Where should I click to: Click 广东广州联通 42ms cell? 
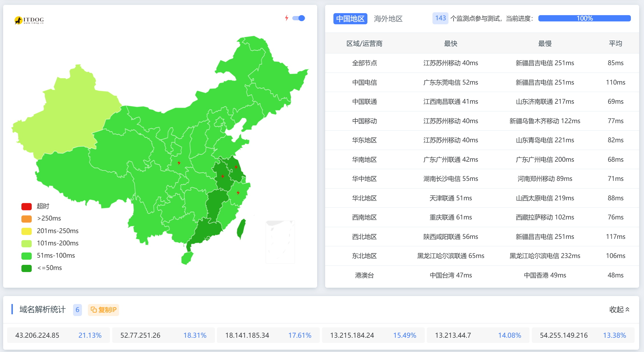450,159
